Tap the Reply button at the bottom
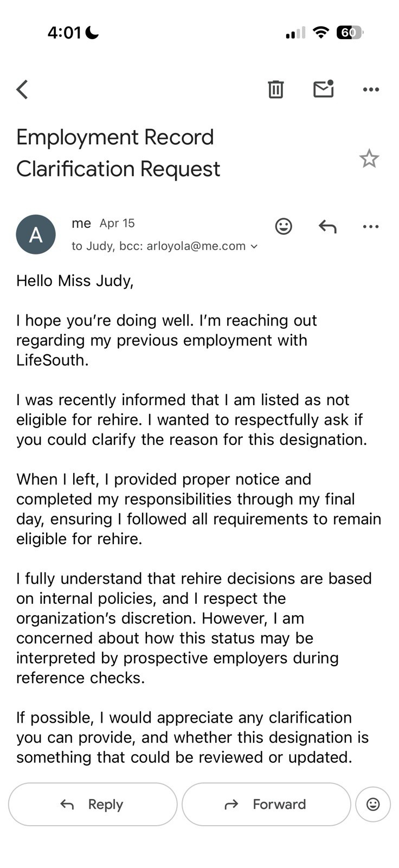The width and height of the screenshot is (399, 868). (x=93, y=804)
